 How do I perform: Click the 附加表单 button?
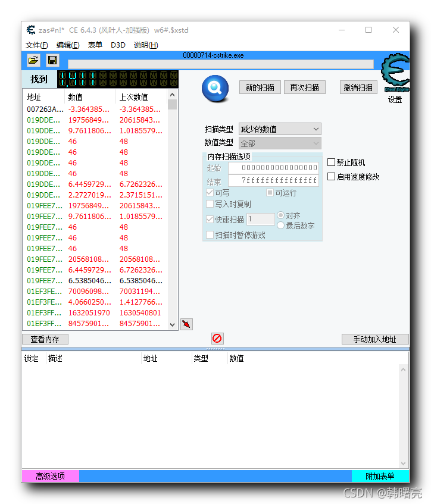tap(380, 476)
